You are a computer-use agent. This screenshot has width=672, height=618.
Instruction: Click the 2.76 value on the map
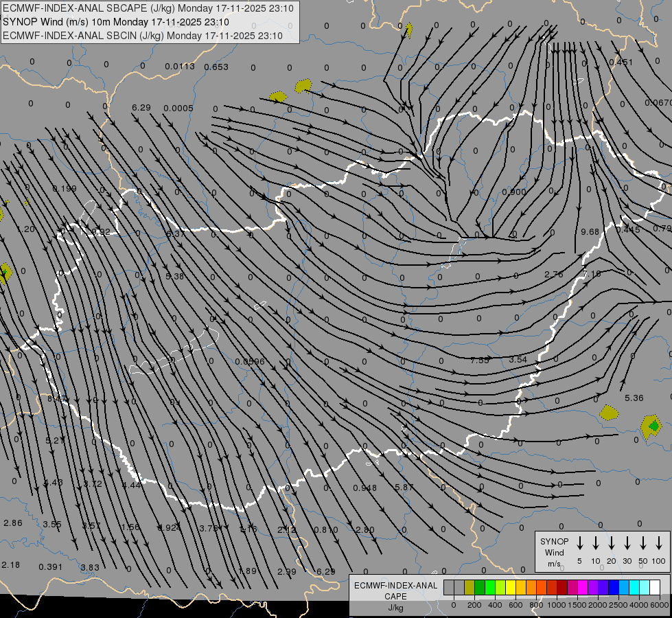pyautogui.click(x=554, y=274)
